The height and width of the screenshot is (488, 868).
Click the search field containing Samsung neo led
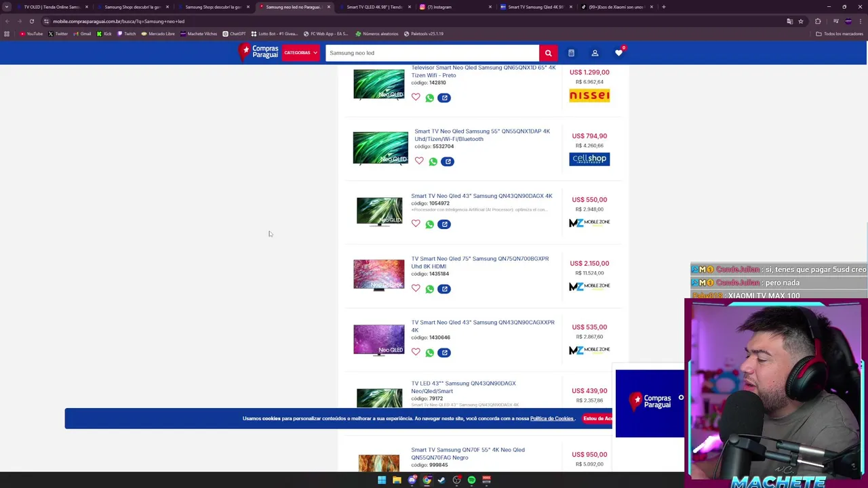point(432,53)
